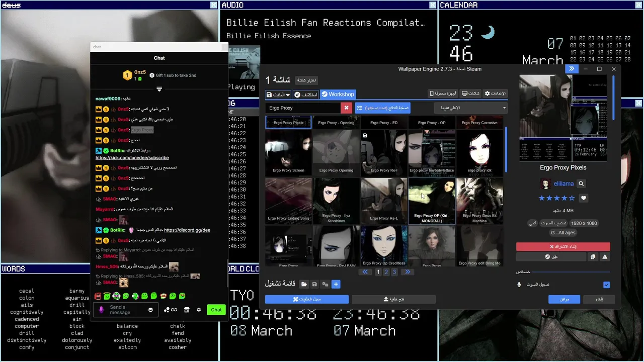Click the red emote in emote bar
The height and width of the screenshot is (362, 644).
98,296
